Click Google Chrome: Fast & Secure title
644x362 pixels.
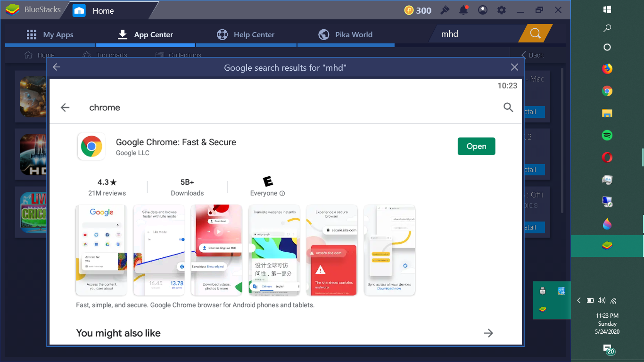[x=176, y=142]
